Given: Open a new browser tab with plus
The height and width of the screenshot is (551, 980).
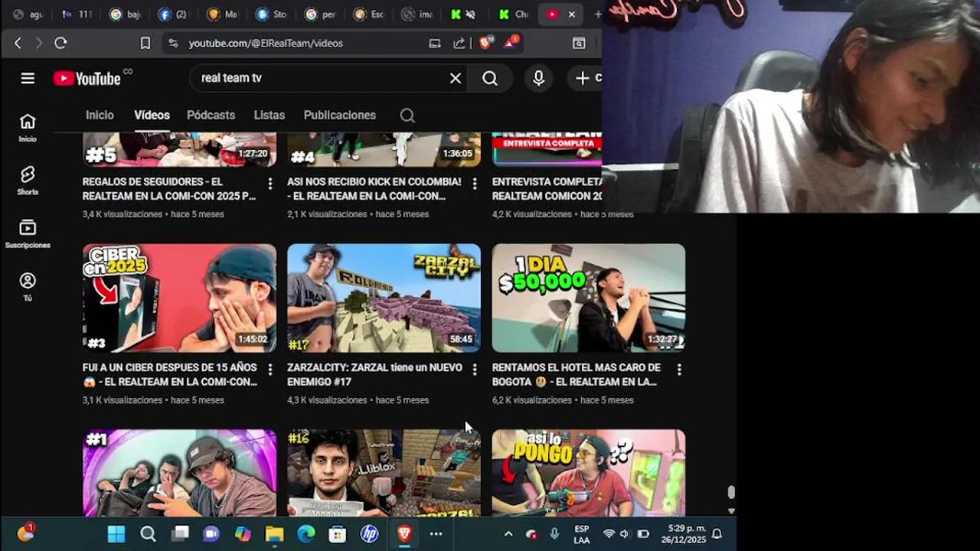Looking at the screenshot, I should click(x=597, y=14).
